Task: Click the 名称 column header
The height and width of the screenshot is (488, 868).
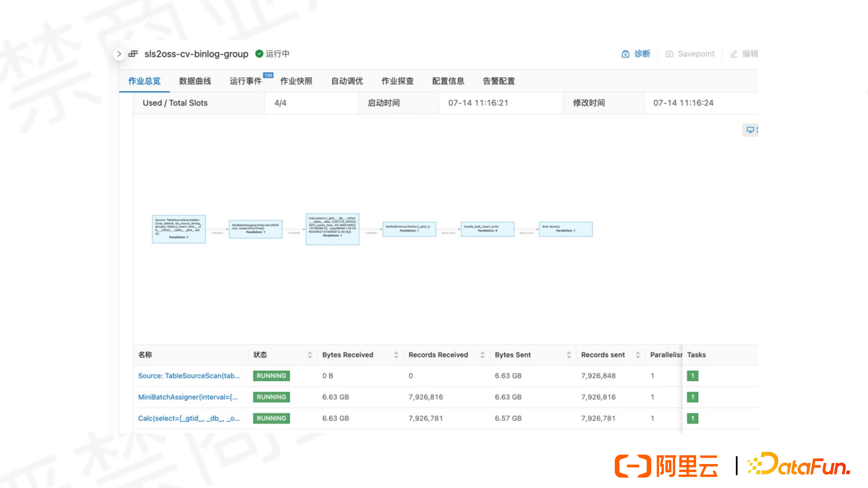Action: point(145,355)
